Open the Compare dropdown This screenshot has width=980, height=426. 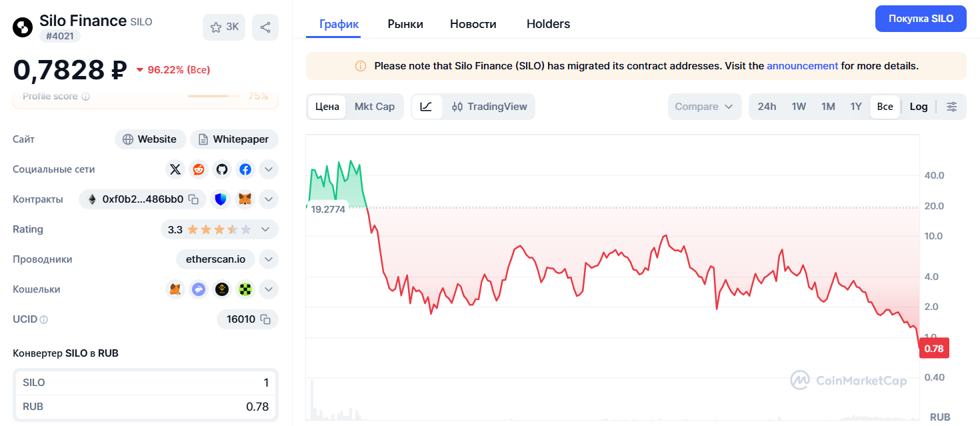point(704,107)
